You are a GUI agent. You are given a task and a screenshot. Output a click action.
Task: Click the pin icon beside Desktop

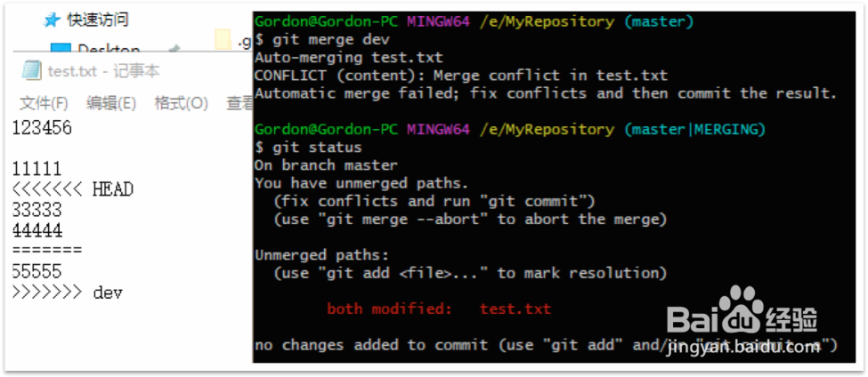[x=174, y=49]
